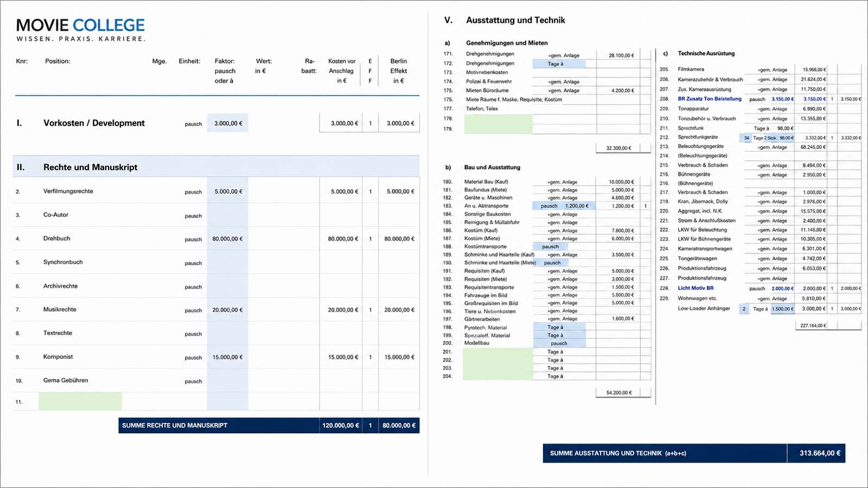Click the 'Pyrotech. Material' line item

point(486,328)
